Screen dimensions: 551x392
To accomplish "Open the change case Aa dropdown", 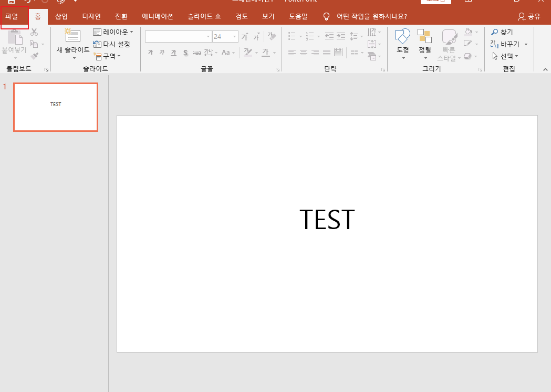I will pyautogui.click(x=228, y=53).
